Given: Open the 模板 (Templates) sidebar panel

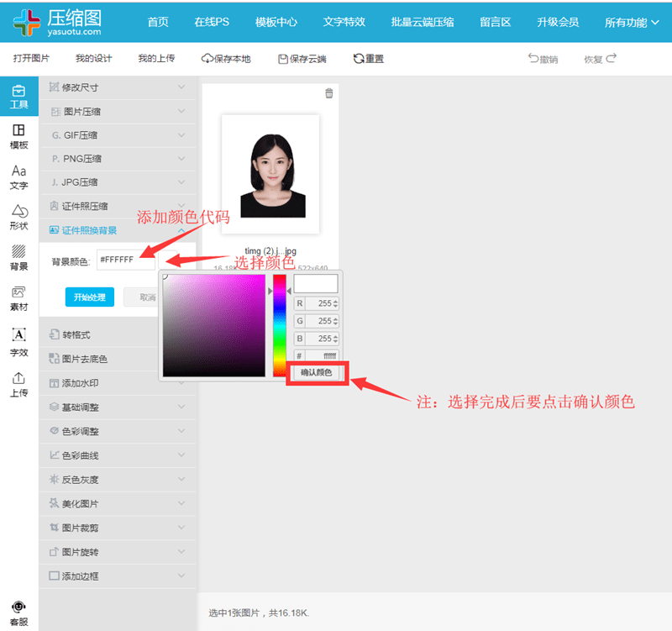Looking at the screenshot, I should point(18,136).
